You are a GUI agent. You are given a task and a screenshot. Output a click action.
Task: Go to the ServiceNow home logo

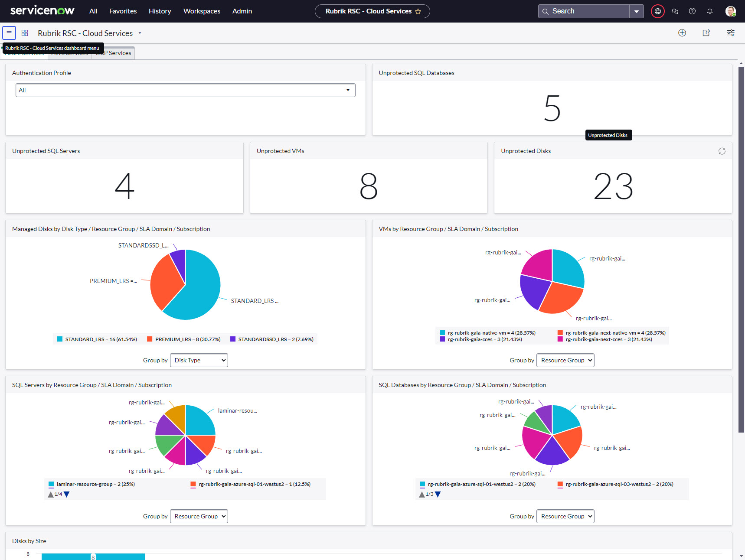pyautogui.click(x=42, y=11)
